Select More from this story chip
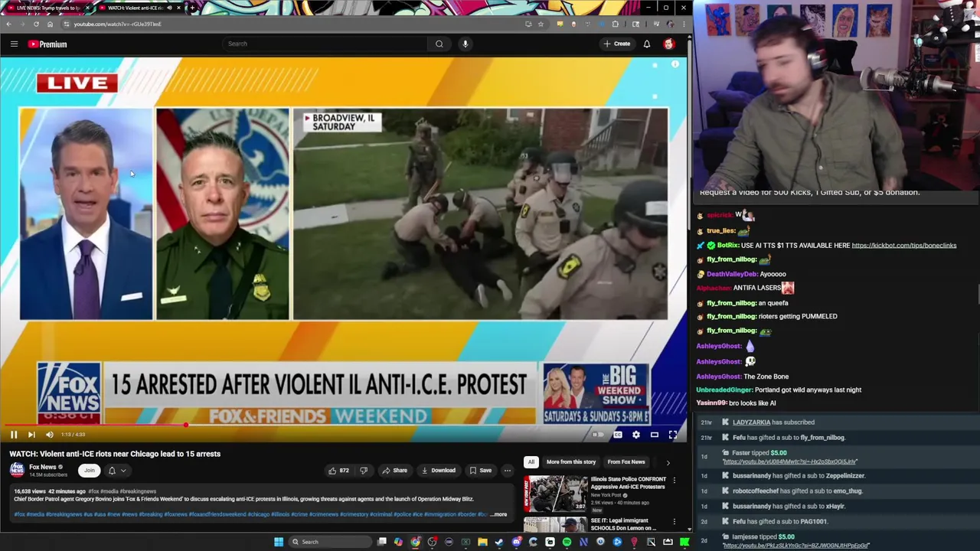Image resolution: width=980 pixels, height=551 pixels. tap(570, 462)
